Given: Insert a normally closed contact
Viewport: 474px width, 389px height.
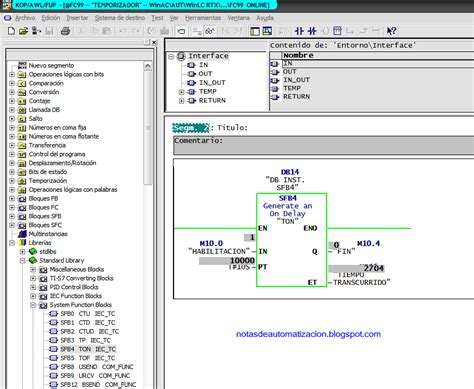Looking at the screenshot, I should pyautogui.click(x=312, y=31).
